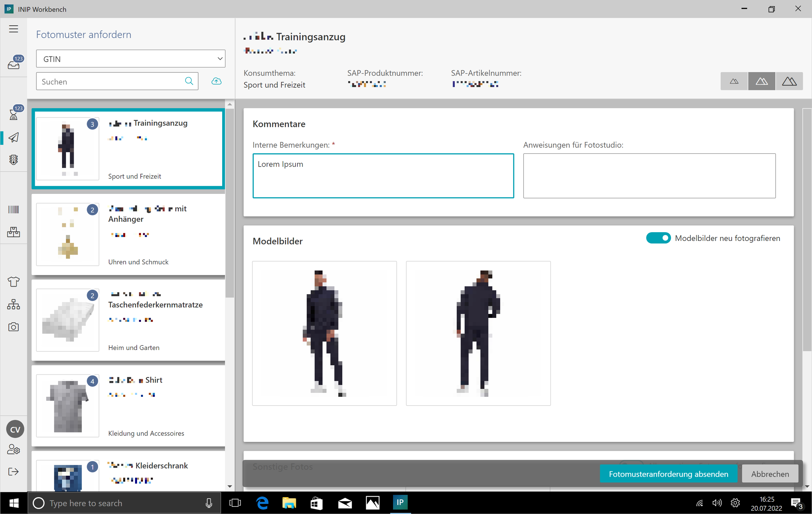Click the Anweisungen für Fotostudio text field
Screen dimensions: 812x514
click(x=649, y=176)
